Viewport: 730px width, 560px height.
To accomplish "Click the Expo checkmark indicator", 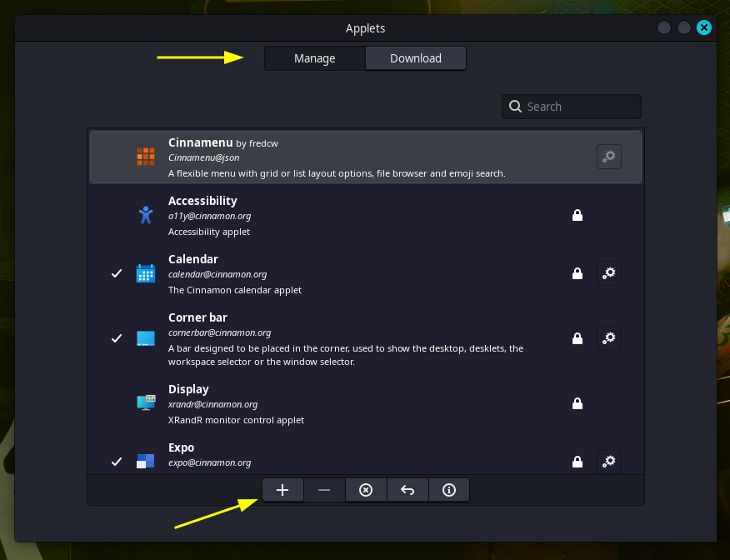I will [117, 461].
